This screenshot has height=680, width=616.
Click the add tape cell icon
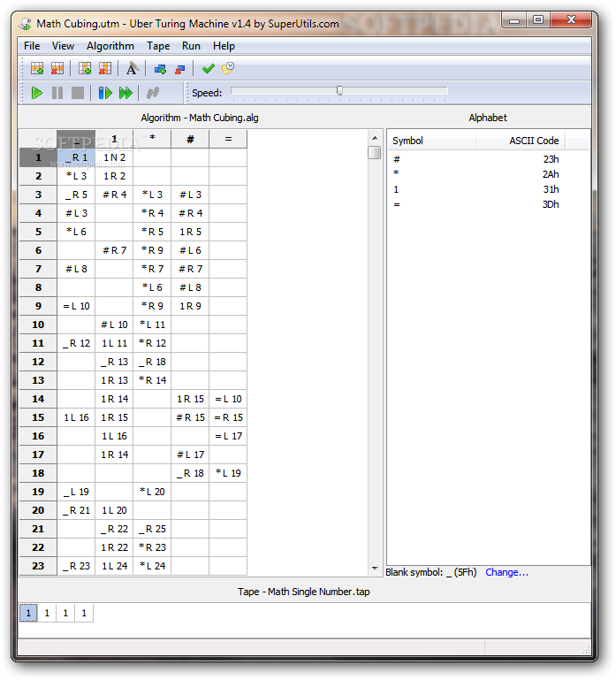coord(160,68)
